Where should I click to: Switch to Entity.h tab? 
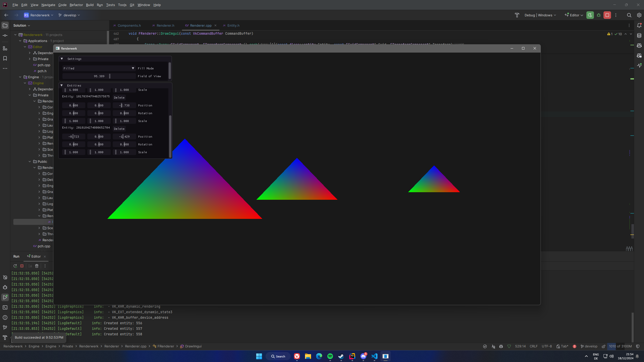coord(231,25)
